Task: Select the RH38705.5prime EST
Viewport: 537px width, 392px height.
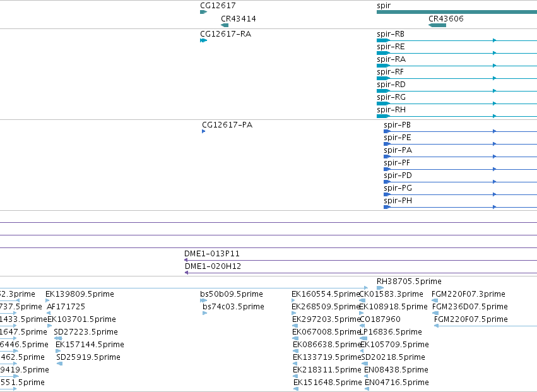Action: click(380, 288)
